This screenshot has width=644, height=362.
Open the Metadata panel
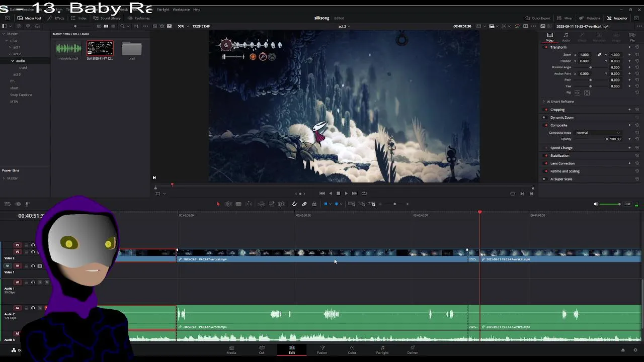click(x=590, y=18)
